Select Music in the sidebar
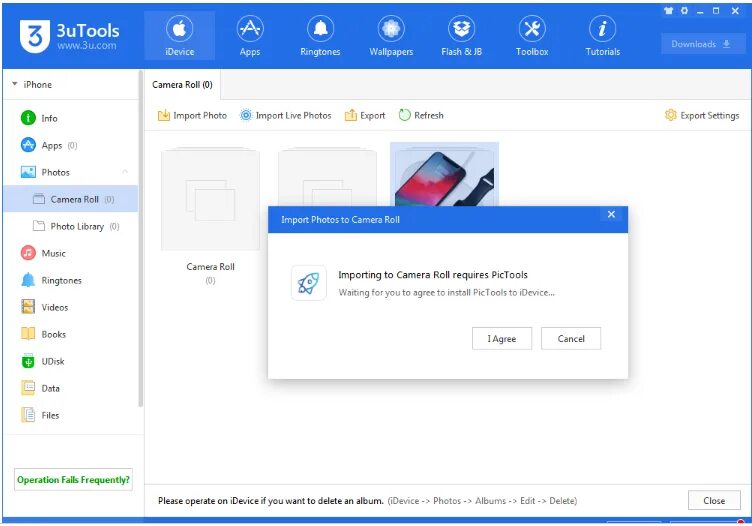The image size is (752, 526). point(70,253)
